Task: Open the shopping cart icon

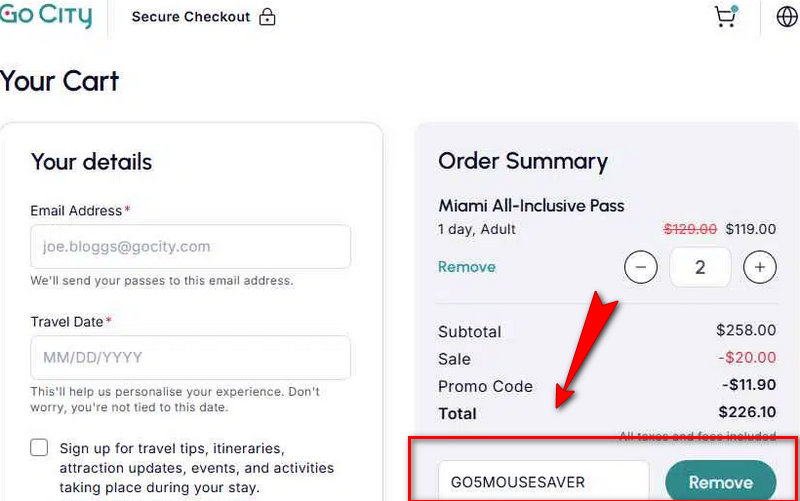Action: pyautogui.click(x=726, y=16)
